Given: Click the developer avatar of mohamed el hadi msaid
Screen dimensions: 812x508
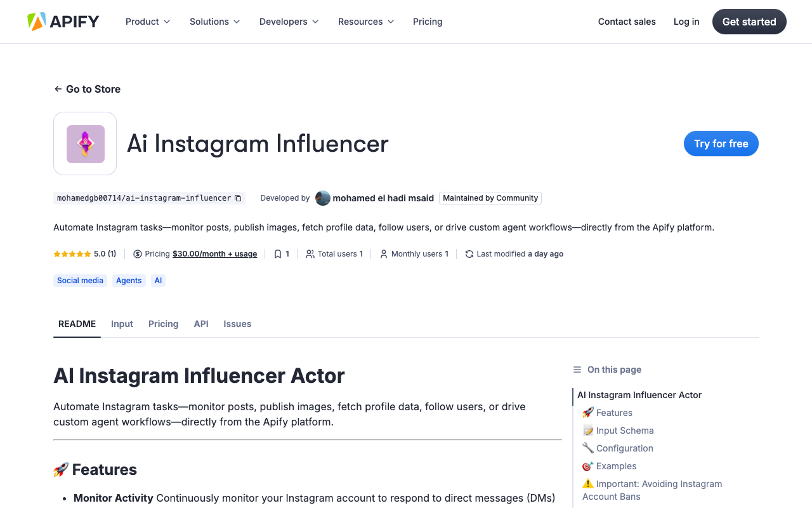Looking at the screenshot, I should (323, 198).
